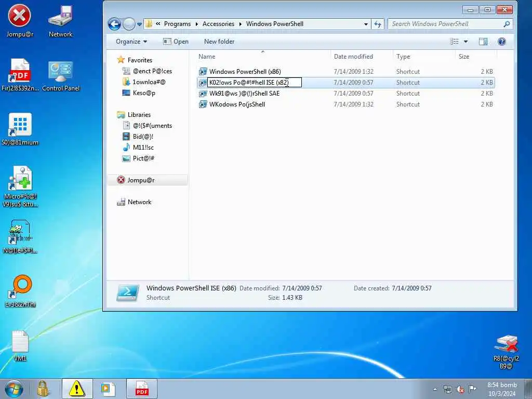Open the M11!!sc library
The image size is (532, 399).
(143, 147)
